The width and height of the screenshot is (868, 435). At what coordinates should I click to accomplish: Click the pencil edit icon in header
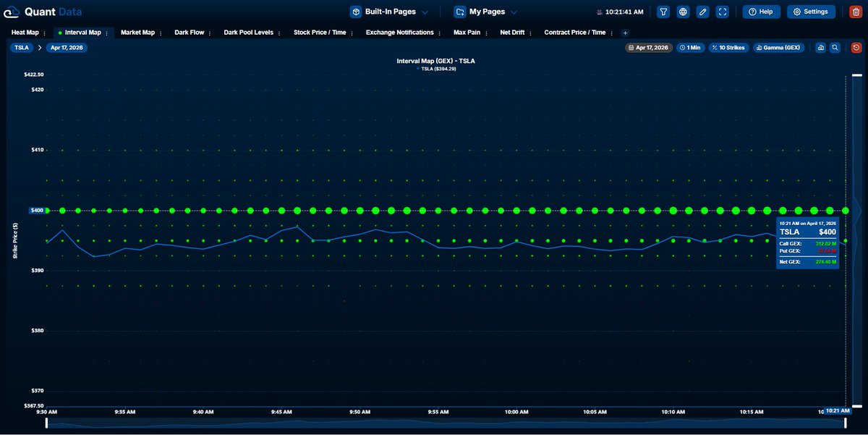click(x=702, y=12)
